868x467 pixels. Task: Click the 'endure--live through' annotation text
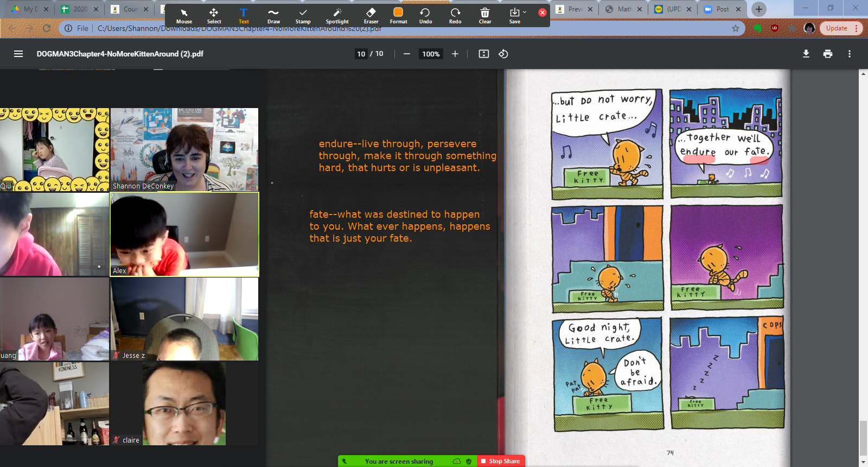[x=407, y=156]
